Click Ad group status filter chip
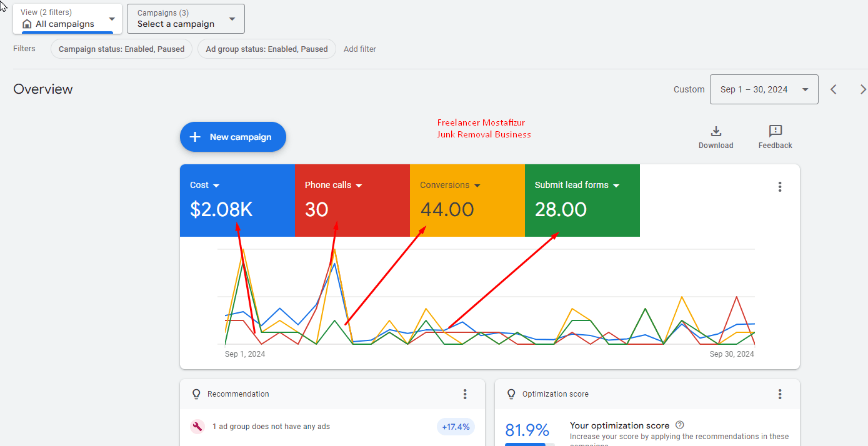The height and width of the screenshot is (446, 868). pyautogui.click(x=266, y=49)
